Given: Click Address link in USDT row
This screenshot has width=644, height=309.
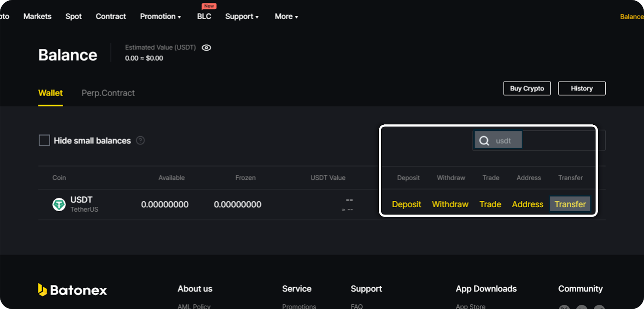Looking at the screenshot, I should 528,204.
